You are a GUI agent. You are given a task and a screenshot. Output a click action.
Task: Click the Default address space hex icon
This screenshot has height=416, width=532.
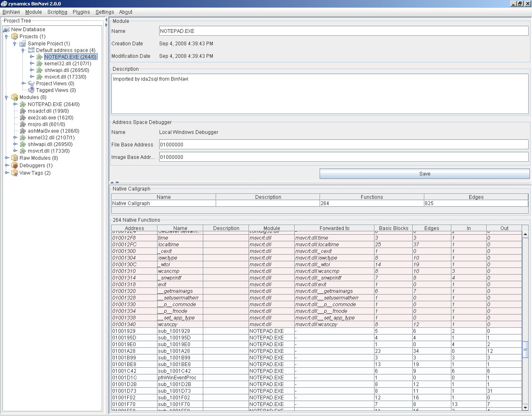coord(31,50)
